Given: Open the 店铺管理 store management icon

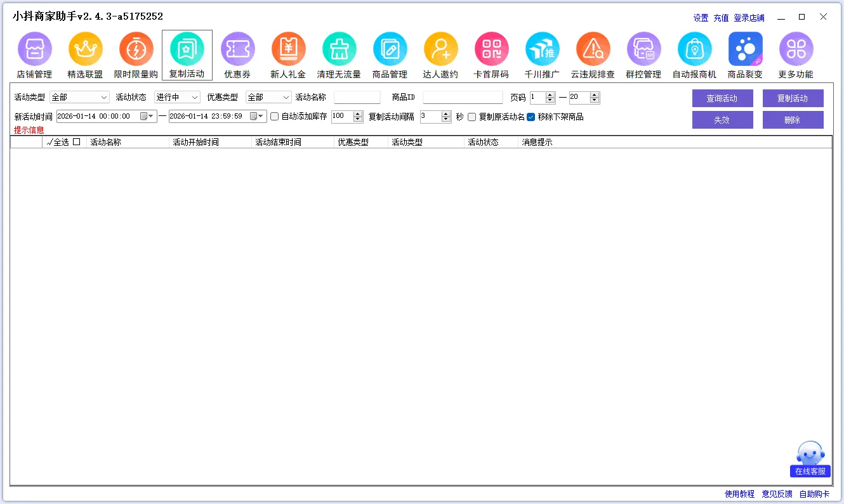Looking at the screenshot, I should pos(34,49).
